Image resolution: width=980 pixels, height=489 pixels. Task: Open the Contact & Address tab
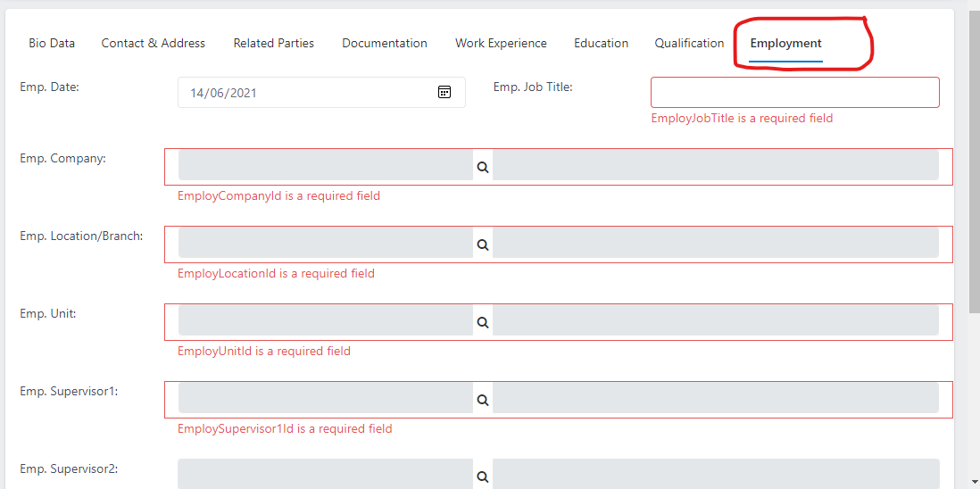click(154, 43)
